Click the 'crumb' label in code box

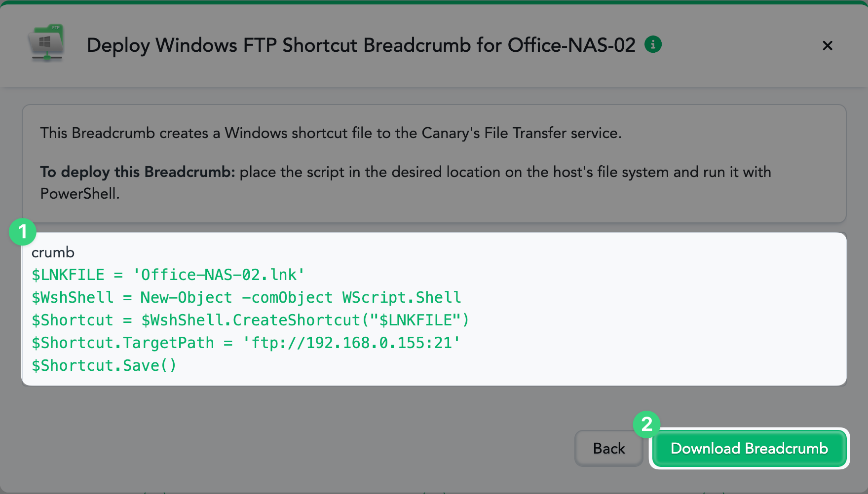(x=53, y=252)
